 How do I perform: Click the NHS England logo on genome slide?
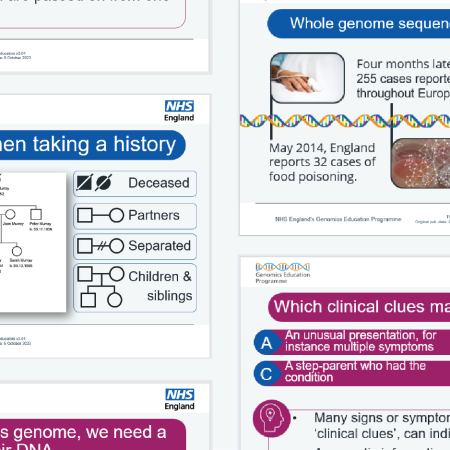[180, 399]
